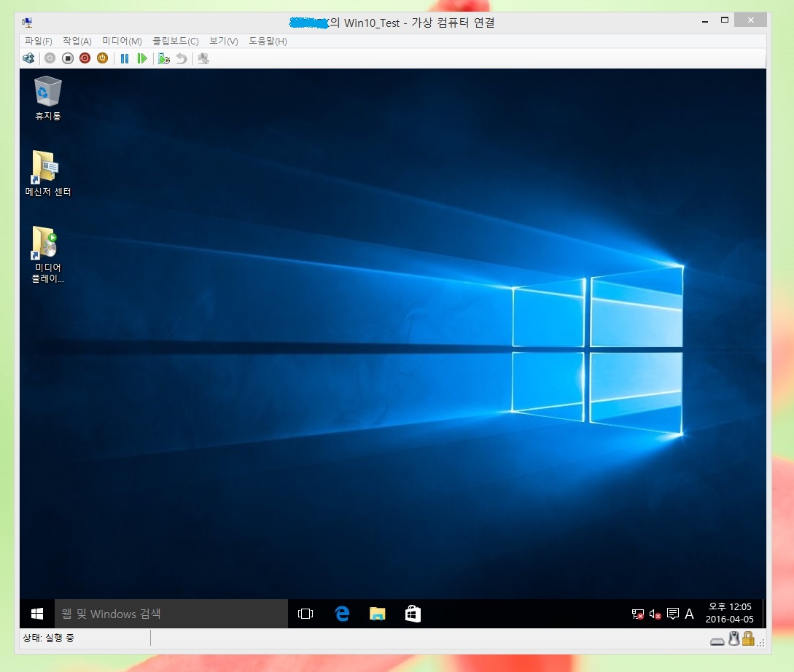
Task: Maximize the virtual machine connection window
Action: [x=725, y=20]
